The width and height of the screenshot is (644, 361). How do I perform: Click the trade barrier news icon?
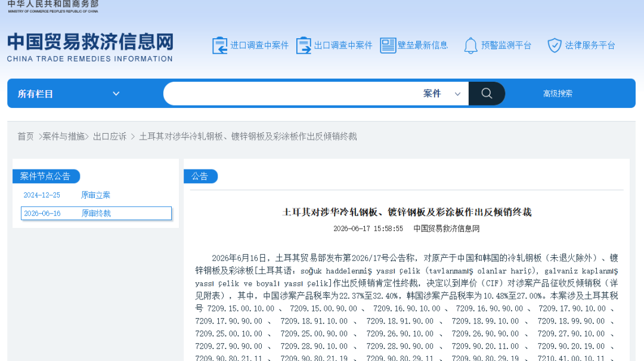[388, 45]
